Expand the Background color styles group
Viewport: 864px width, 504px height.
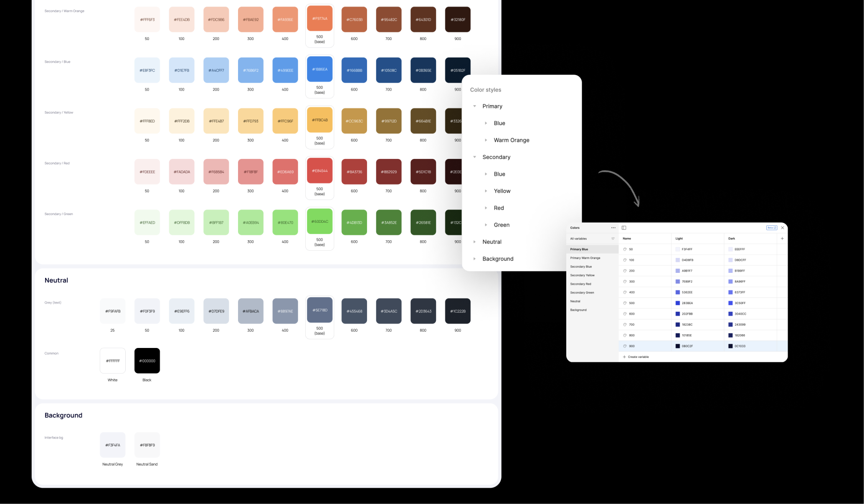click(x=474, y=259)
